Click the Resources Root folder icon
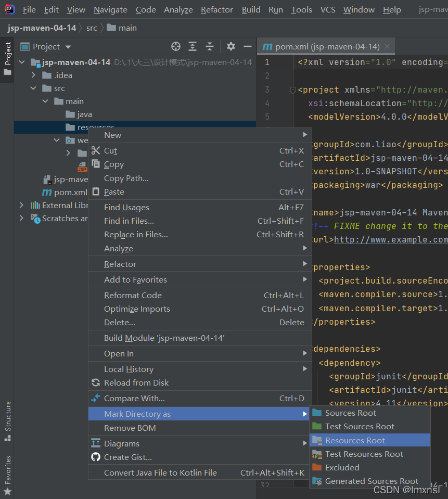This screenshot has height=499, width=448. (317, 440)
